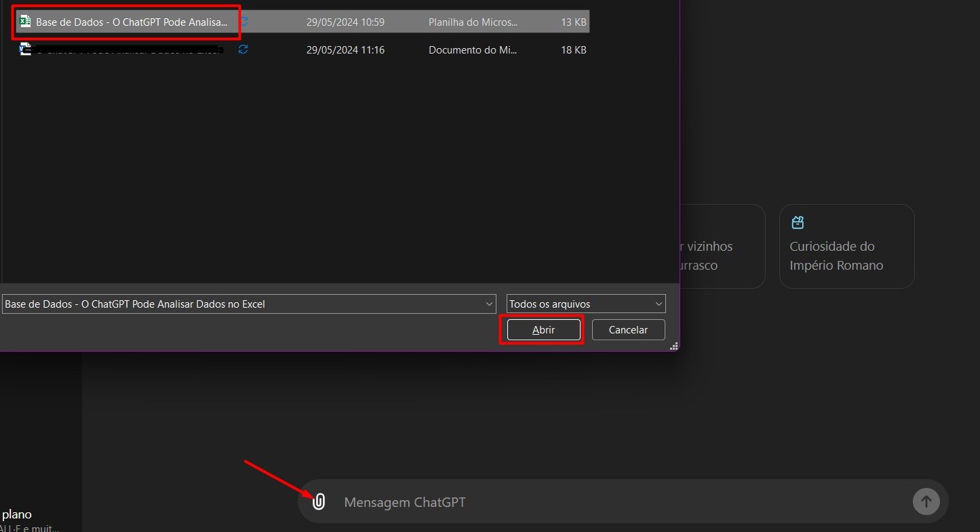Open the Todos os arquivos file type dropdown

point(586,304)
